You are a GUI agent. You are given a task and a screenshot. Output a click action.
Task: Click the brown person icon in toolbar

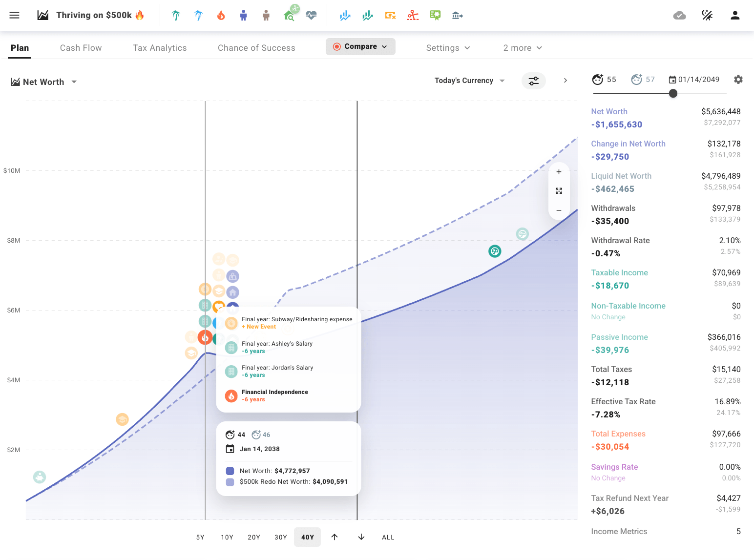266,15
